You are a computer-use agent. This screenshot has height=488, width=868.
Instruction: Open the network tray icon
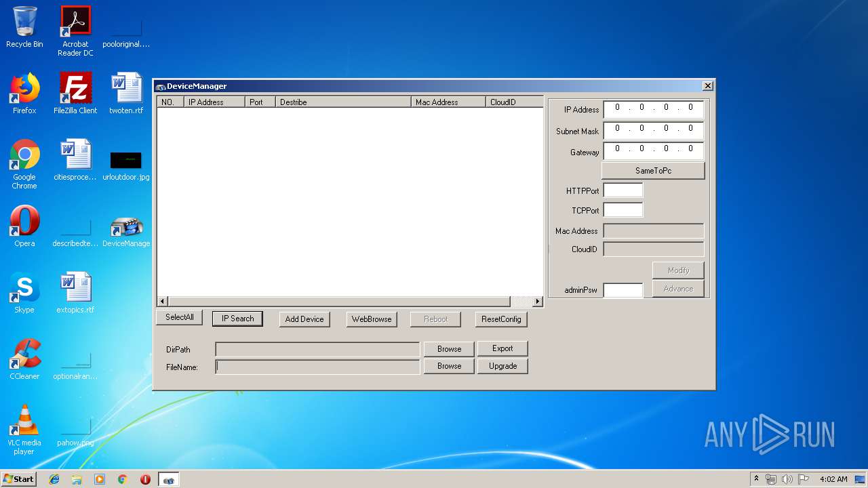tap(771, 479)
